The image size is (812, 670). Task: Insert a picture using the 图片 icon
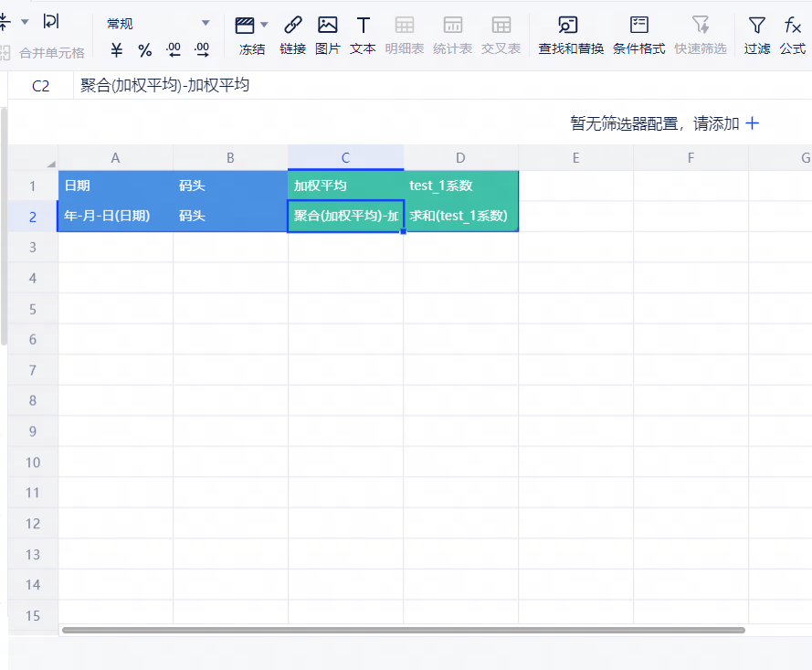327,25
